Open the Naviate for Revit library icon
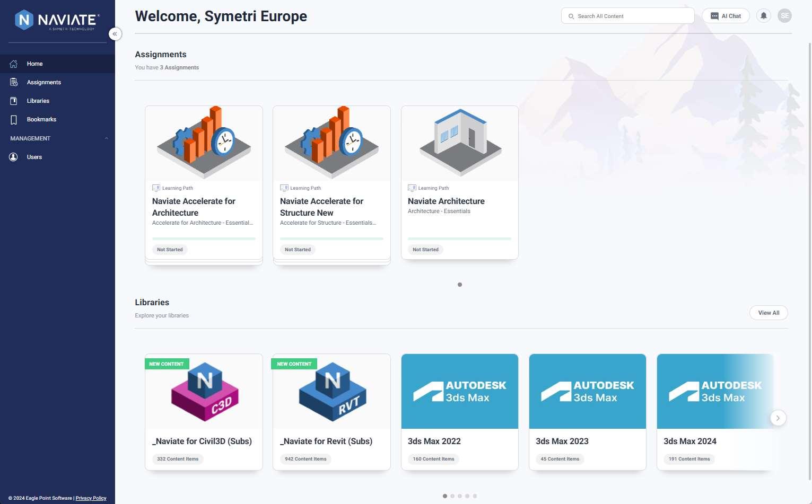Screen dimensions: 812x504 pos(333,392)
